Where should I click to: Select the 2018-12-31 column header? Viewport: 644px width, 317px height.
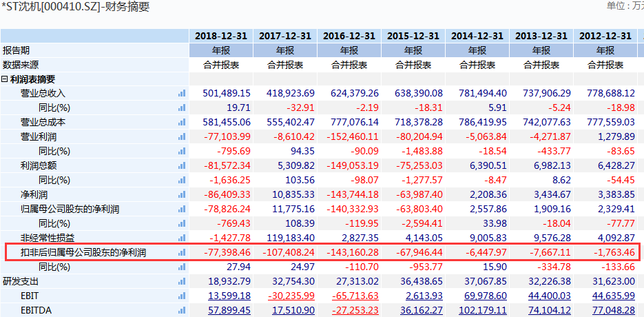(x=221, y=37)
